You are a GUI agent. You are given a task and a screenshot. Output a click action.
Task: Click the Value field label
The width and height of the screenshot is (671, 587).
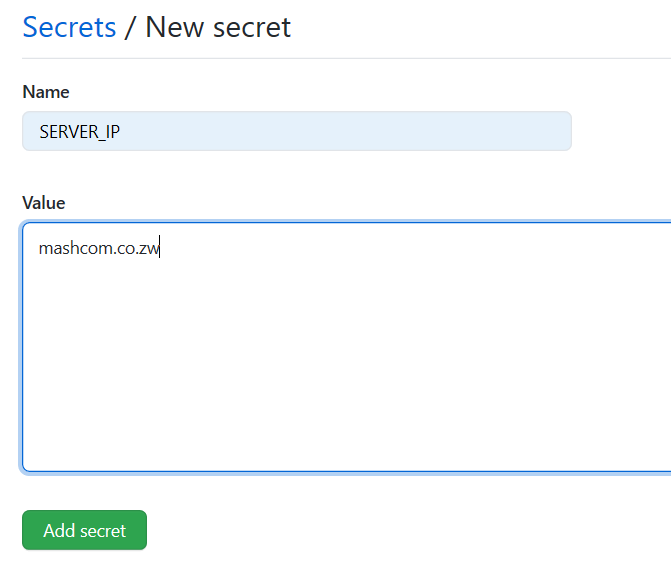pos(44,203)
